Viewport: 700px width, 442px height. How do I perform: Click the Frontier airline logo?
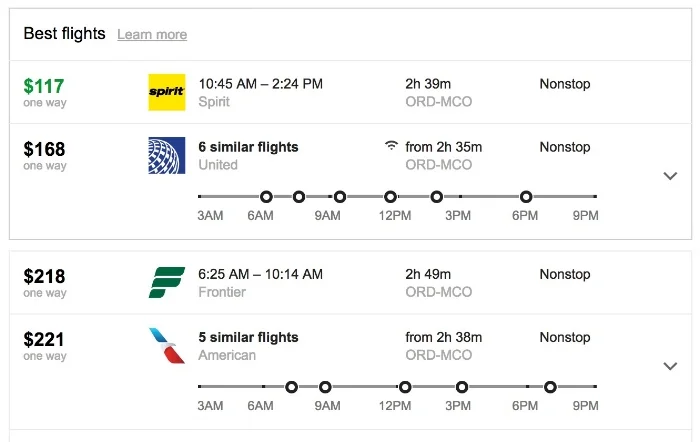coord(166,282)
